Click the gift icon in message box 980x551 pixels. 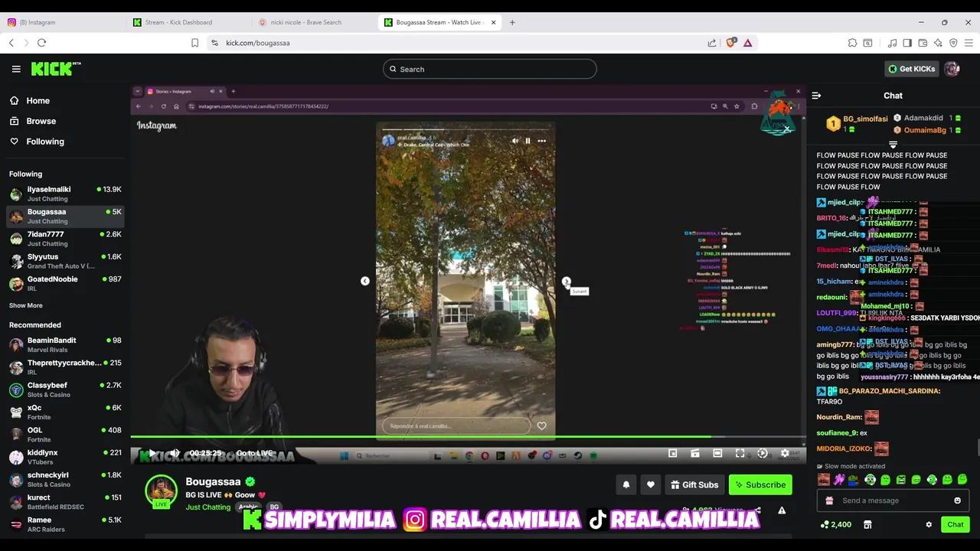(829, 500)
